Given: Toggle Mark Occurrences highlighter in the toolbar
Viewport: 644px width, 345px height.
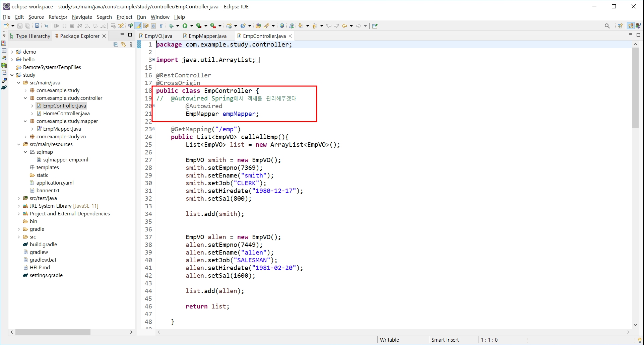Looking at the screenshot, I should point(138,26).
